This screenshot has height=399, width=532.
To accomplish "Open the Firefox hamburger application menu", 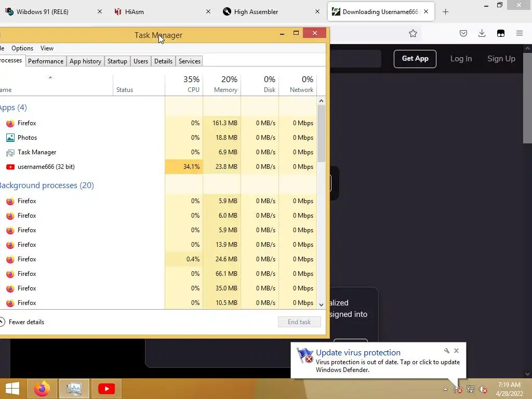I will (x=520, y=33).
